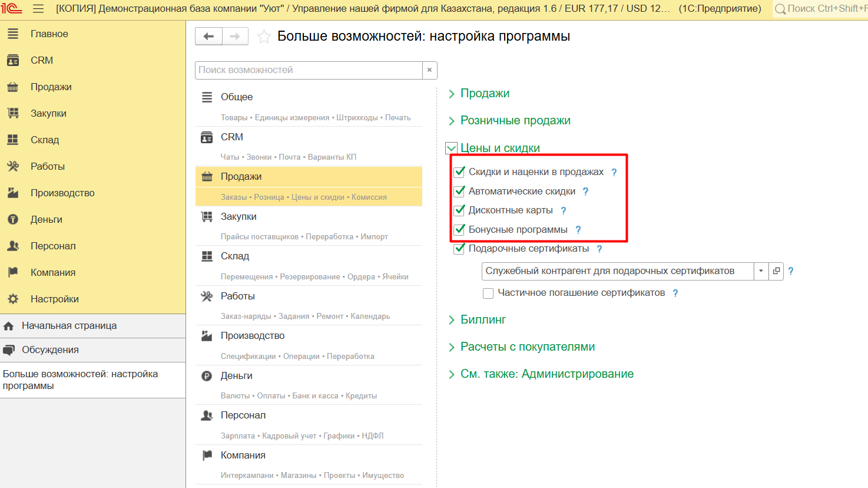This screenshot has width=868, height=488.
Task: Disable the Подарочные сертификаты checkbox
Action: click(460, 249)
